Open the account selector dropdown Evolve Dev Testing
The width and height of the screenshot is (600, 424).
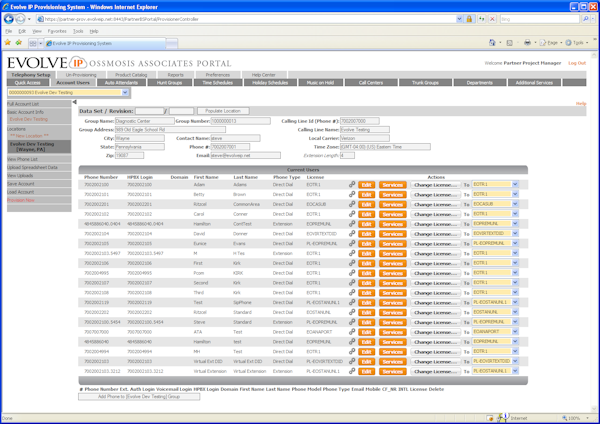[125, 92]
